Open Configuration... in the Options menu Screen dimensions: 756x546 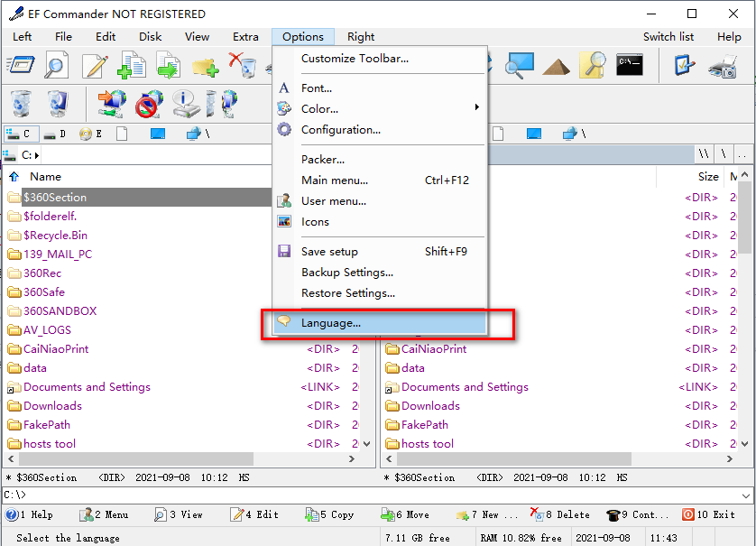coord(340,130)
